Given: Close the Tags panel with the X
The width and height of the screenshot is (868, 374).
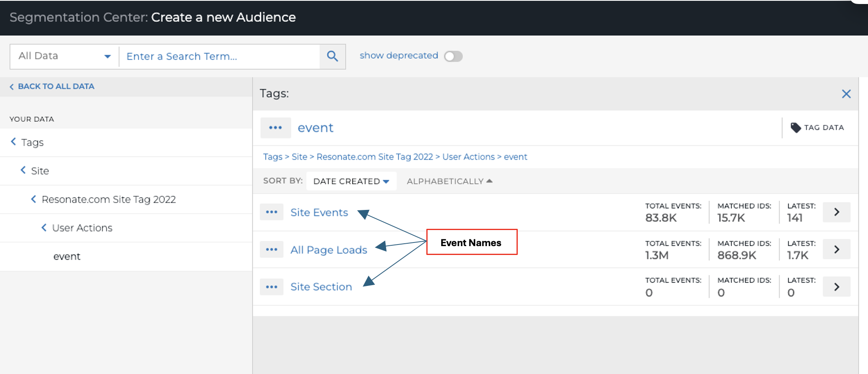Looking at the screenshot, I should tap(846, 94).
